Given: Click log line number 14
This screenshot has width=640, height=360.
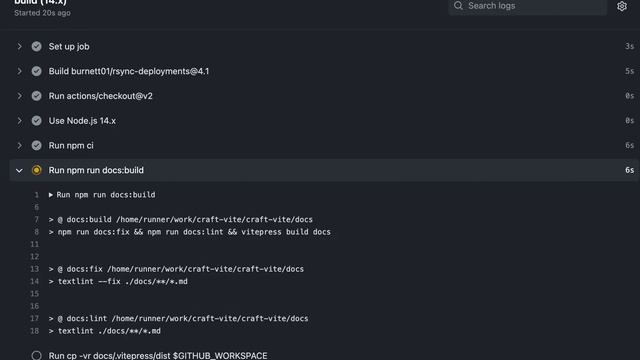Looking at the screenshot, I should 34,282.
